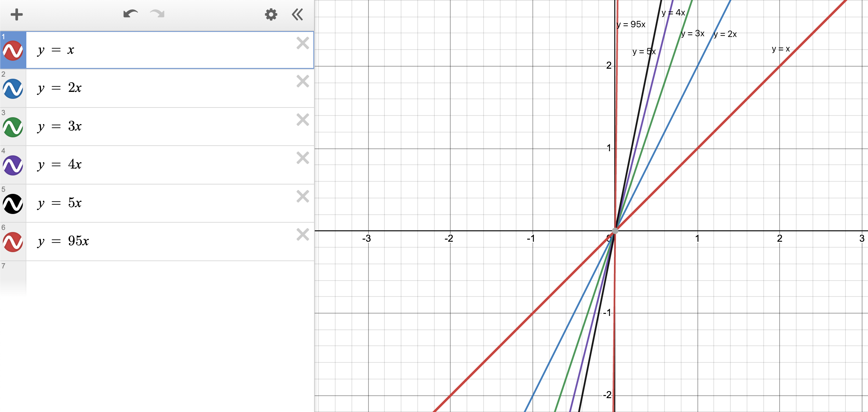Click the gray origin point on graph
The image size is (868, 412).
point(615,231)
